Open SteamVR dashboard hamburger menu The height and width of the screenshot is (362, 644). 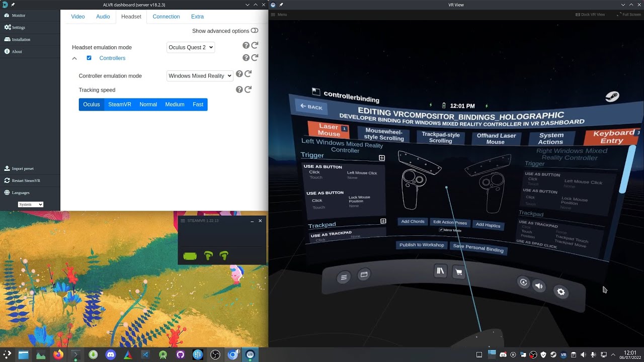[344, 277]
